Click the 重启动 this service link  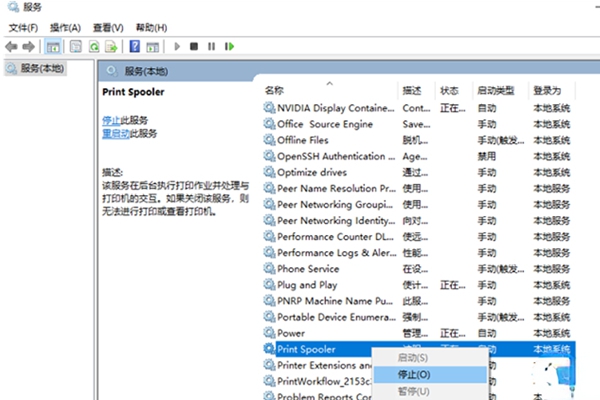116,134
